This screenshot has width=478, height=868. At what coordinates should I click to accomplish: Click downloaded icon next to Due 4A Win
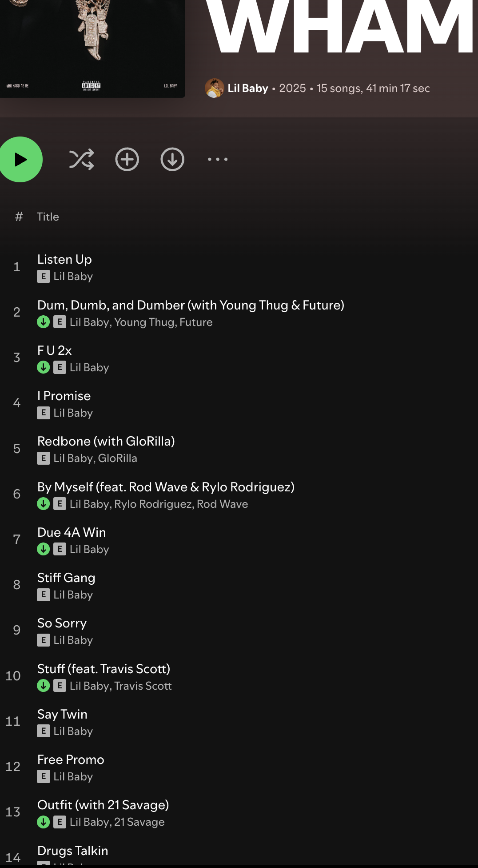coord(44,550)
